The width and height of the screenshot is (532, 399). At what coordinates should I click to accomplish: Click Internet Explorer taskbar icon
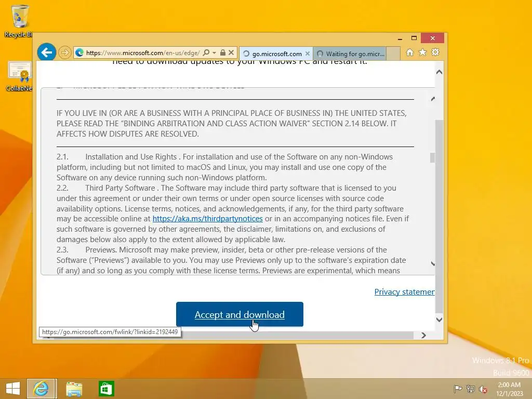click(x=42, y=389)
